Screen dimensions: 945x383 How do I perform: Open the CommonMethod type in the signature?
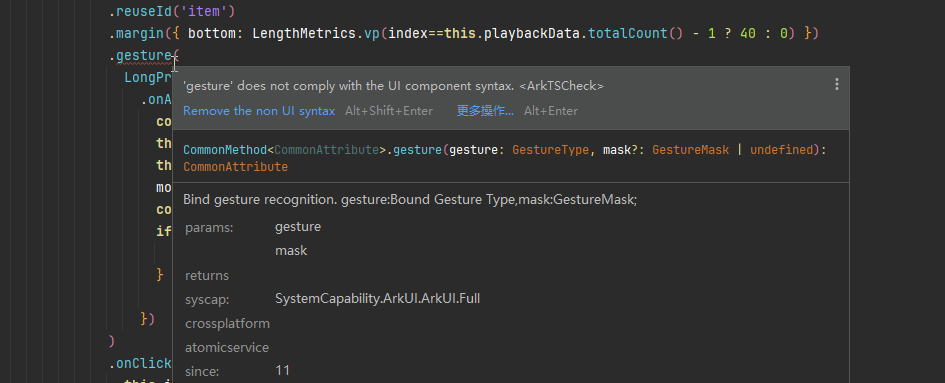pos(225,150)
